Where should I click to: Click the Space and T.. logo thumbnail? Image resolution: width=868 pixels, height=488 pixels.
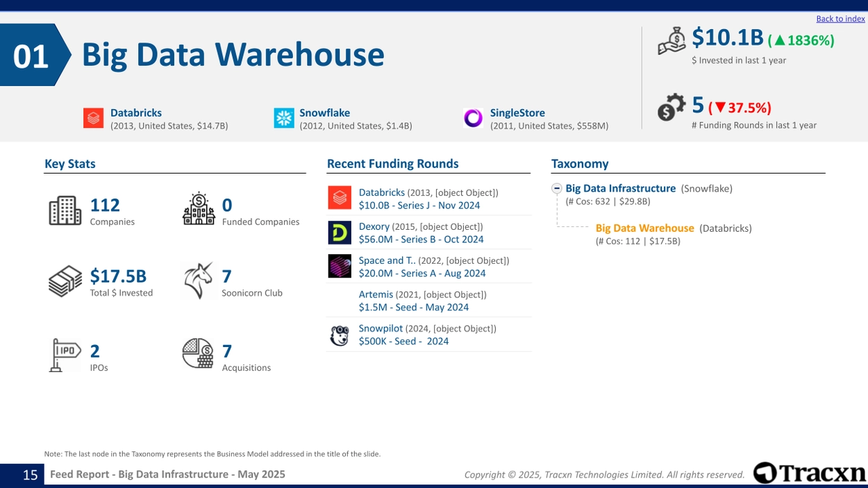[340, 266]
